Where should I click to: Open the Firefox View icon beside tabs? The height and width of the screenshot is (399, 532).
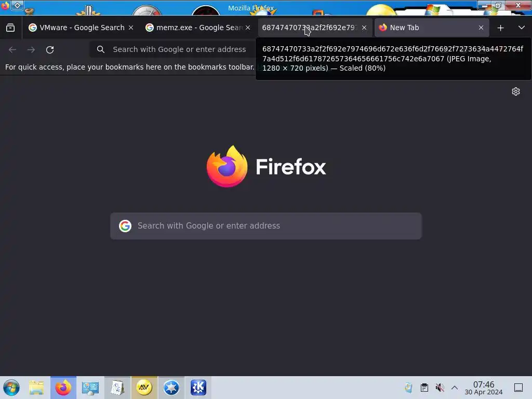pyautogui.click(x=10, y=28)
